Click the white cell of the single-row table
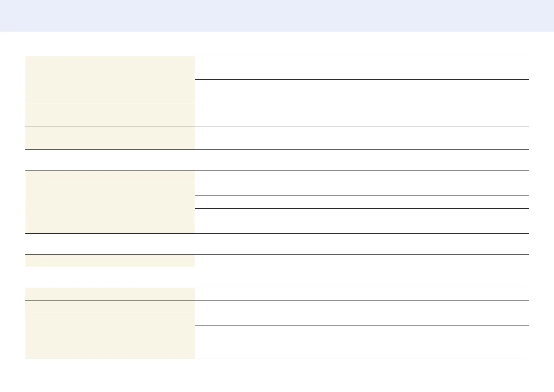Image resolution: width=554 pixels, height=392 pixels. click(361, 261)
